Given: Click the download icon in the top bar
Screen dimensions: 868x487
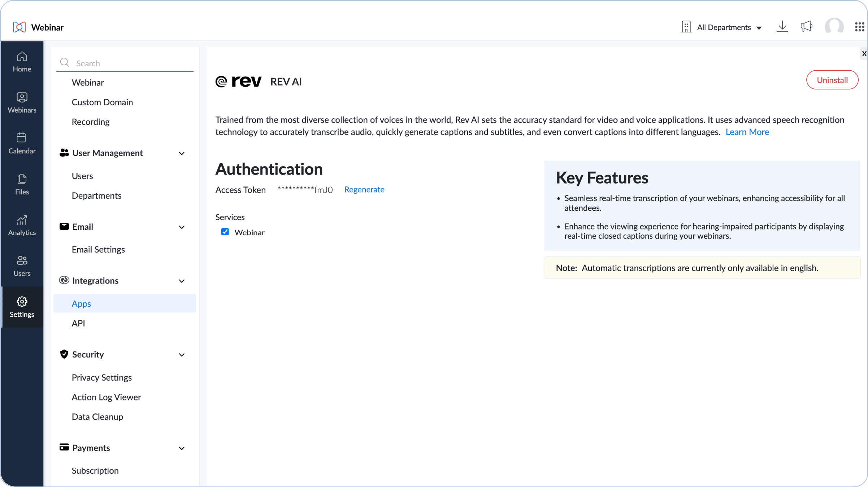Looking at the screenshot, I should point(782,26).
